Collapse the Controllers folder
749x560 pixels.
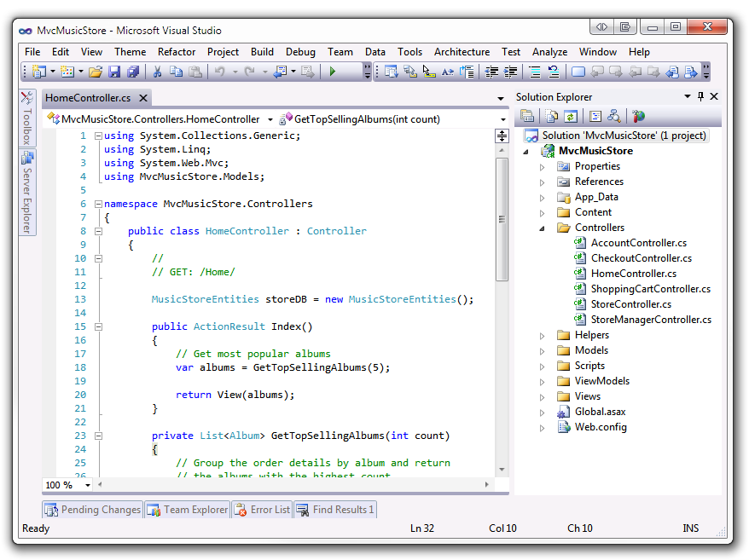point(543,228)
